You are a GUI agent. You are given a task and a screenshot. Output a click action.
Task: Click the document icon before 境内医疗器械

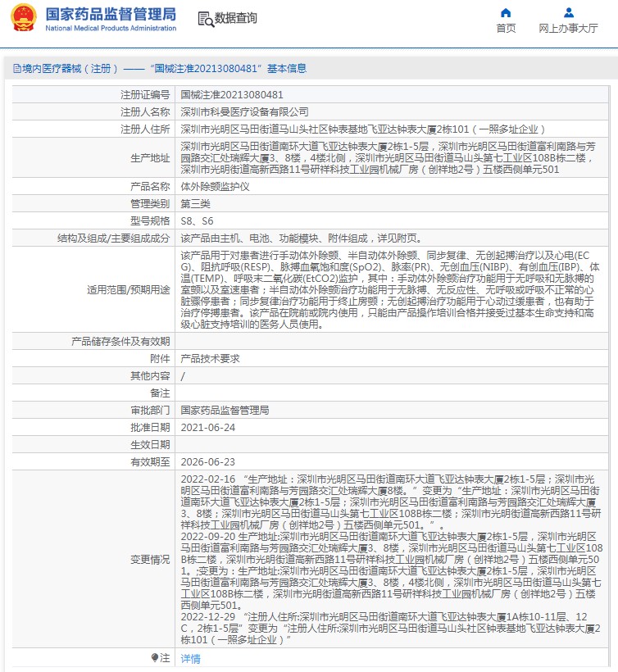tap(16, 69)
